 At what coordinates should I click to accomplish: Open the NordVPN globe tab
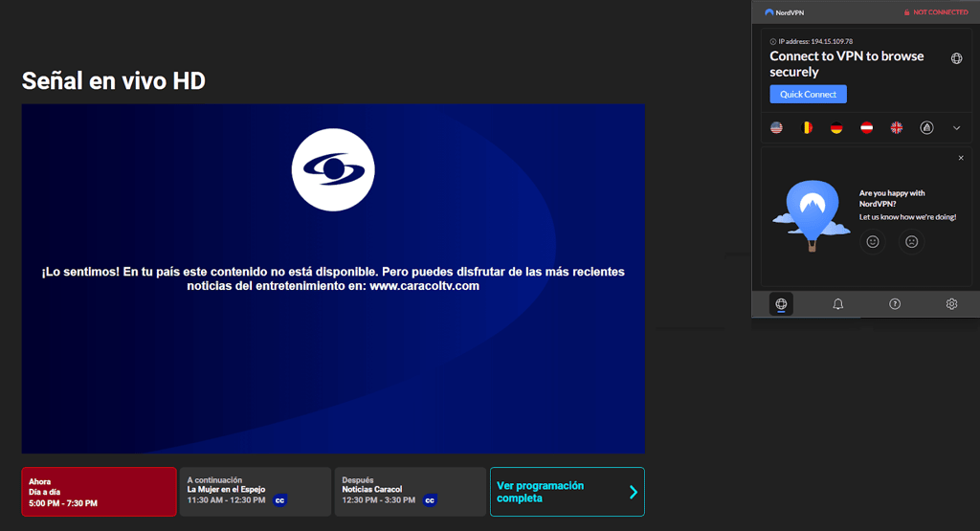pyautogui.click(x=781, y=304)
